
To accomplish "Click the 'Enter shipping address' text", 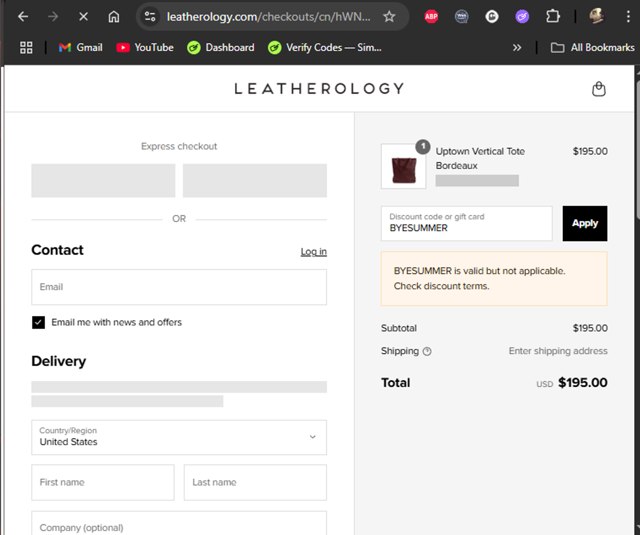I will 558,351.
